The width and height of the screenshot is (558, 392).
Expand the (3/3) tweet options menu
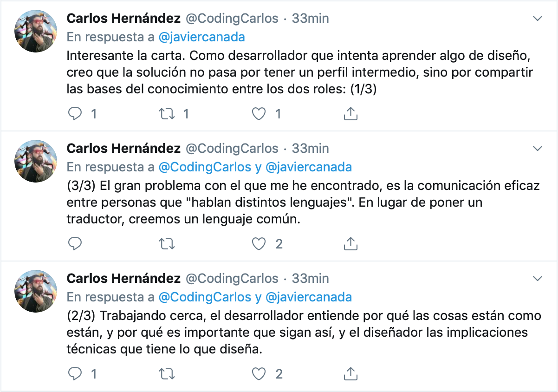537,149
